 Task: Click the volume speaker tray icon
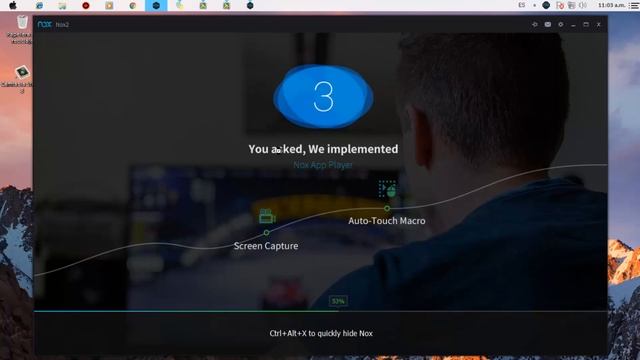pos(582,5)
